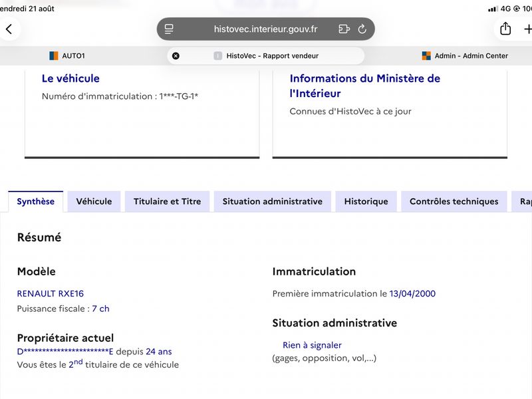532x399 pixels.
Task: Click the Immatriculation heading
Action: 314,271
